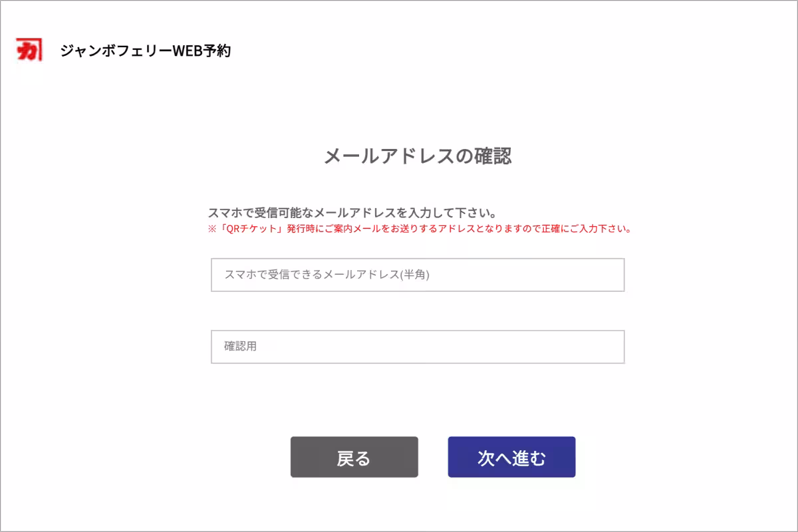Click the second email confirmation box

(x=417, y=346)
